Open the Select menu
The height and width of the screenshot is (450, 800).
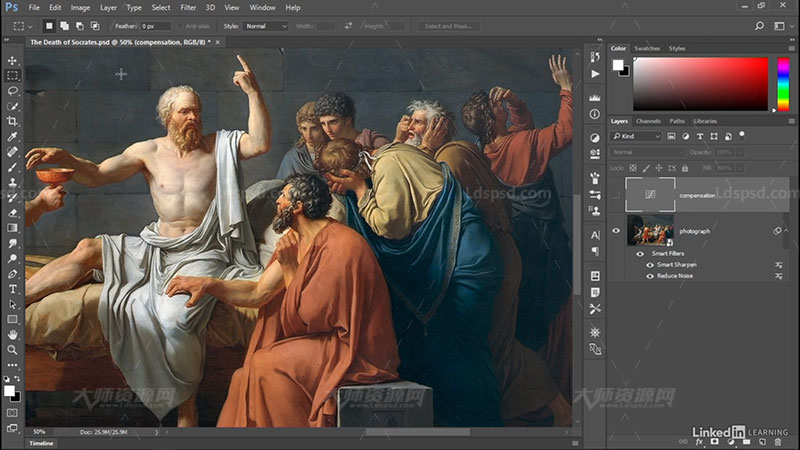[x=161, y=8]
